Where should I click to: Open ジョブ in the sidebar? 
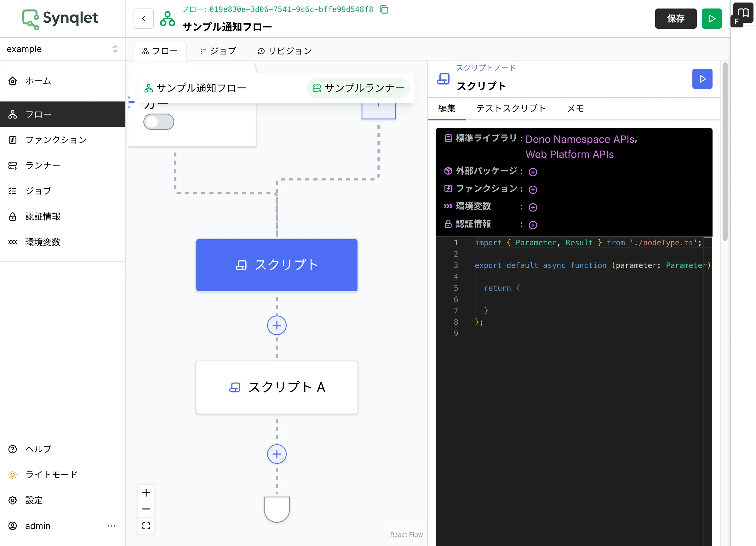63,191
